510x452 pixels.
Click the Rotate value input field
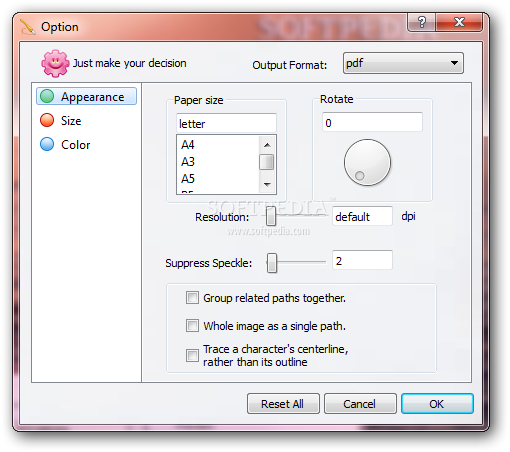pos(372,122)
